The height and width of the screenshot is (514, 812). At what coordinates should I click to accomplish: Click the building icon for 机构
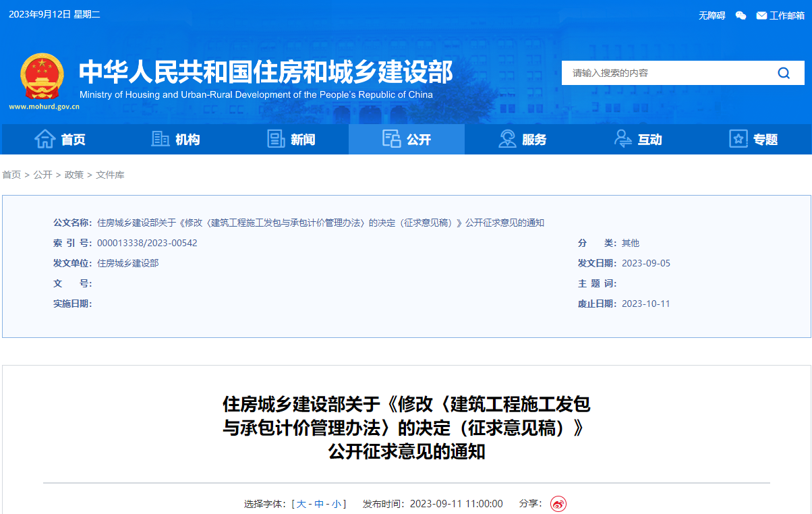(x=161, y=139)
